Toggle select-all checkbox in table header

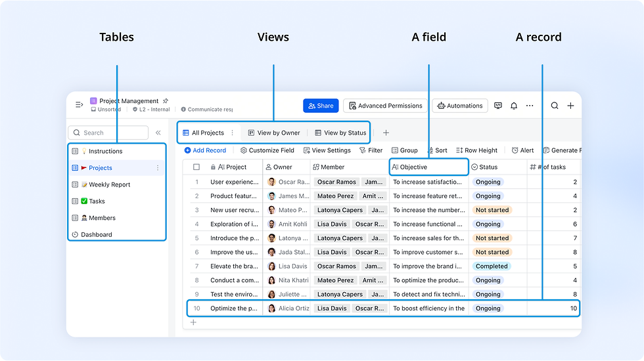click(196, 167)
